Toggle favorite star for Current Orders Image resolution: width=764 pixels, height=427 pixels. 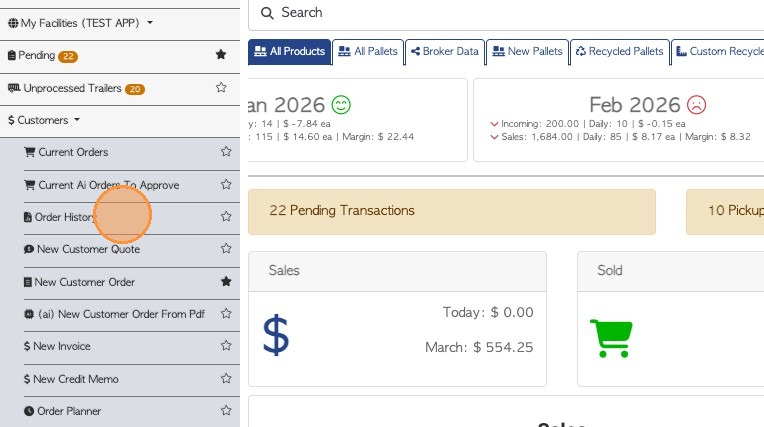(x=226, y=152)
